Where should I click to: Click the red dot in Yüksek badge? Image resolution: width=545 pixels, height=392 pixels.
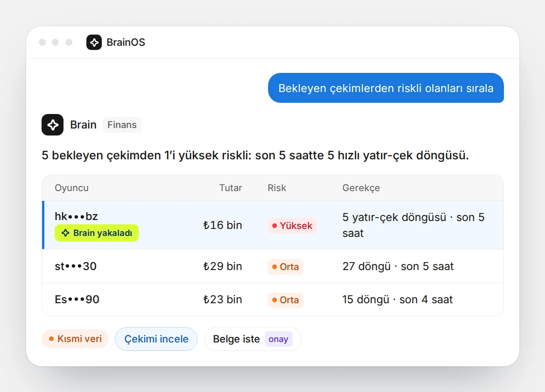point(275,226)
